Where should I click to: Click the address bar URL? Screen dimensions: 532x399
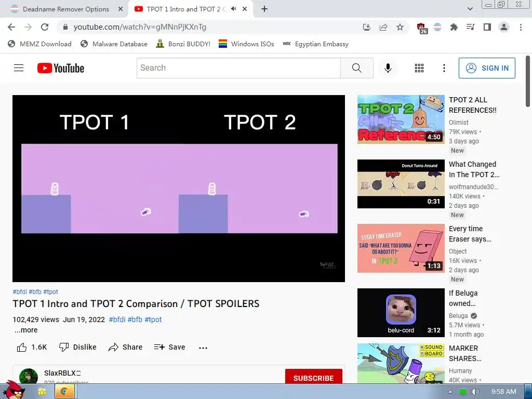[140, 27]
